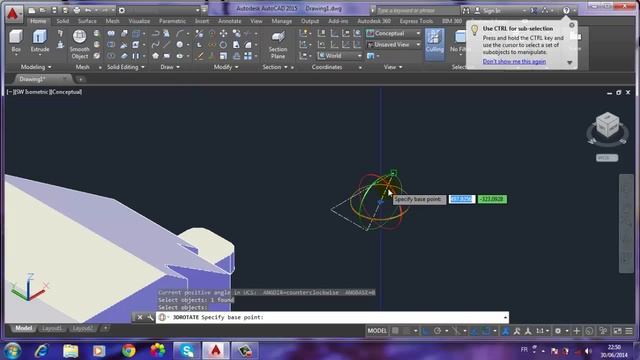Screen dimensions: 640x360
Task: Click the Smooth Object mesh tool
Action: [x=79, y=44]
